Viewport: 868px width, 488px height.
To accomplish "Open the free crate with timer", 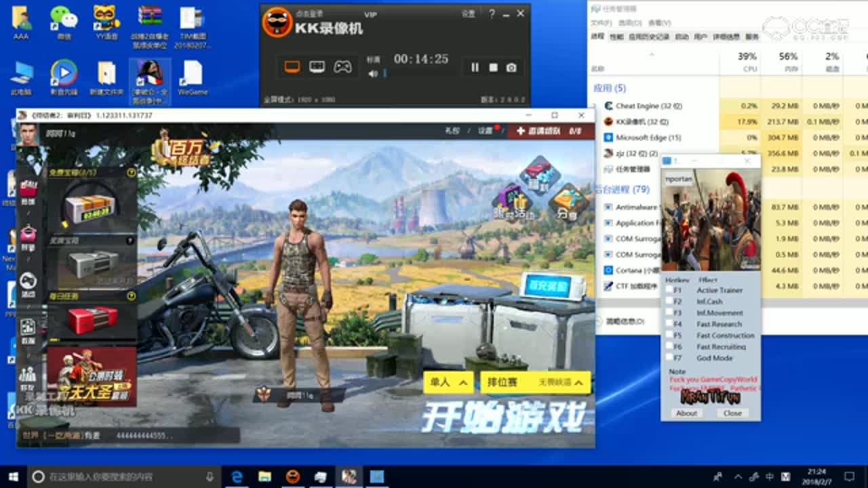I will pos(91,204).
